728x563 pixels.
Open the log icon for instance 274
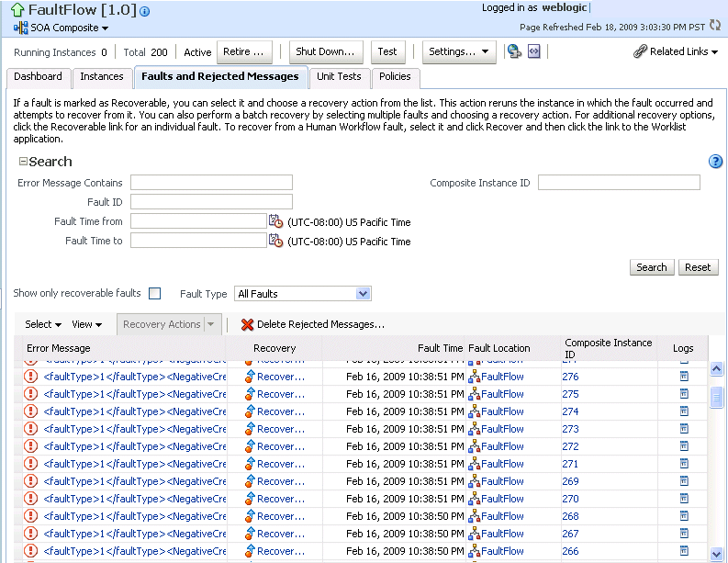click(x=684, y=411)
